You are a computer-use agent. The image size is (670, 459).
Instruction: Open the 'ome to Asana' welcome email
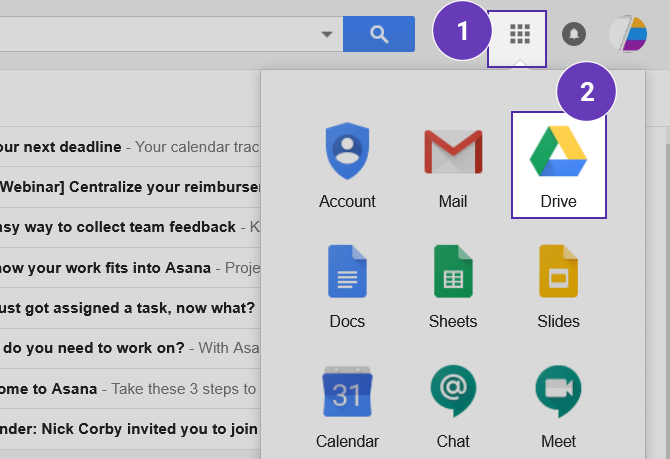pos(130,388)
